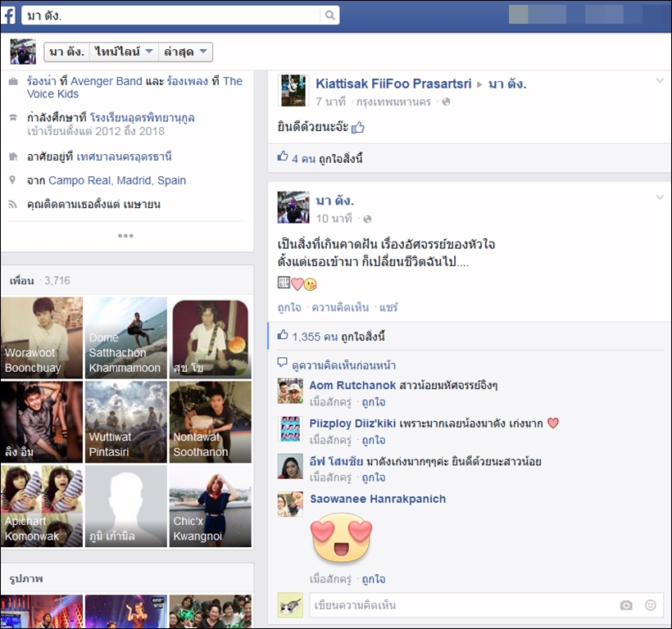Open the เพื่อน friends section header
This screenshot has width=672, height=629.
coord(22,281)
